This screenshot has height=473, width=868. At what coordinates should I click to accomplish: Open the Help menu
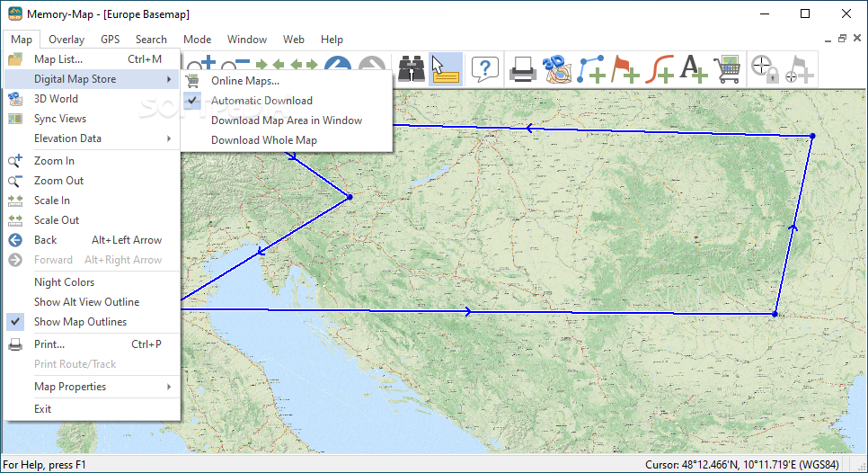pos(332,40)
